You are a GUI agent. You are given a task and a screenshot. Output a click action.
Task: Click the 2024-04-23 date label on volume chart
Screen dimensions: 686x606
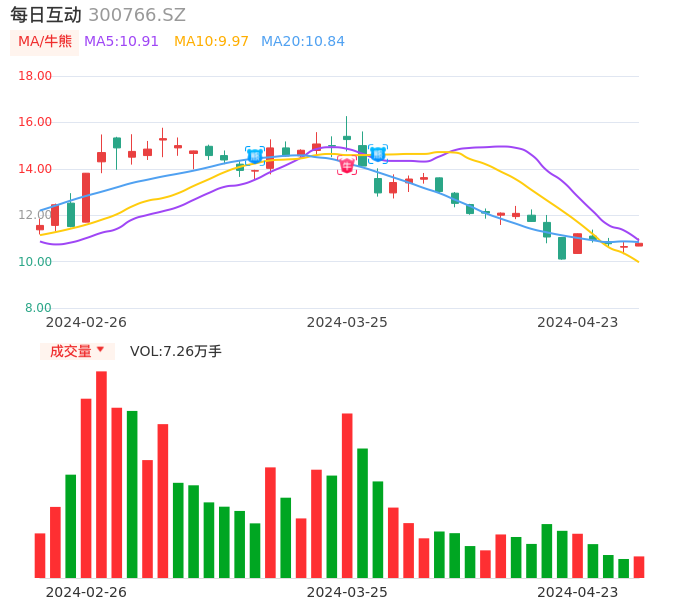coord(578,592)
